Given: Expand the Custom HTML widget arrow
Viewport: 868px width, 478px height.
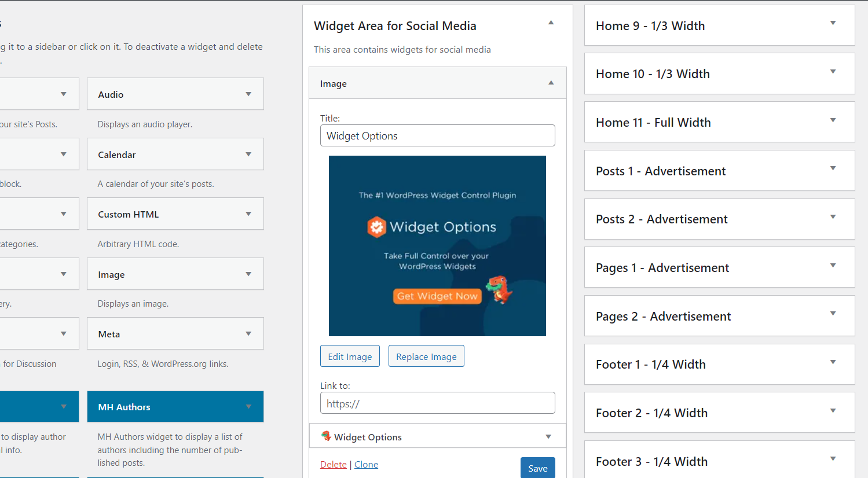Looking at the screenshot, I should (x=248, y=214).
